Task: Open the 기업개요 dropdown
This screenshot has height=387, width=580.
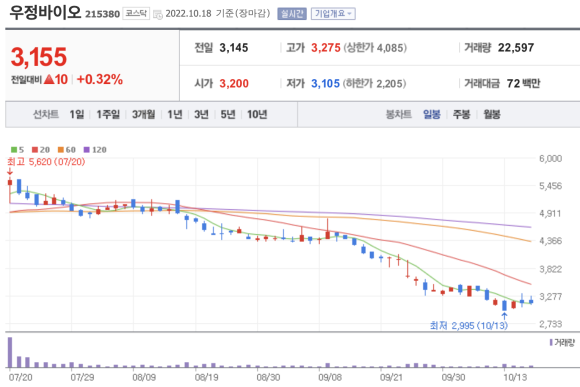Action: [333, 14]
